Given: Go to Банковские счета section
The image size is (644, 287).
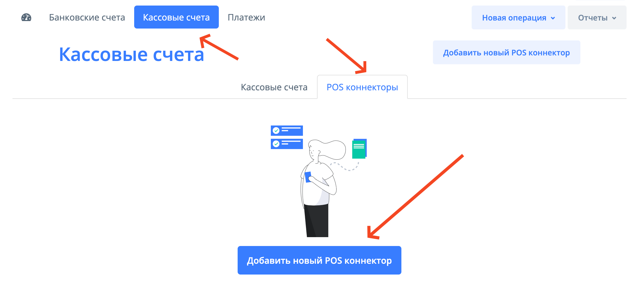Looking at the screenshot, I should [87, 17].
